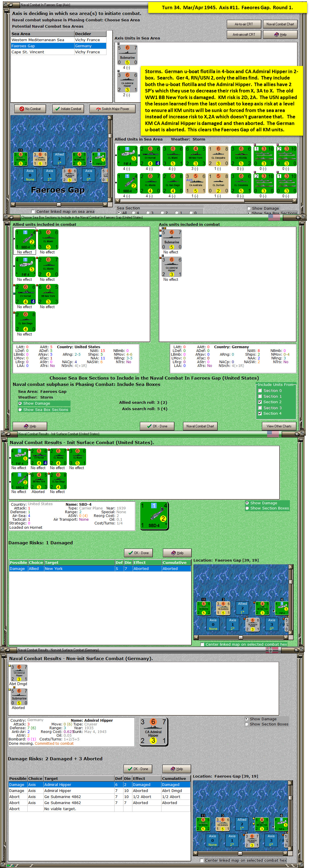
Task: Select the 'Western Mediterranean Sea' row
Action: coord(59,40)
